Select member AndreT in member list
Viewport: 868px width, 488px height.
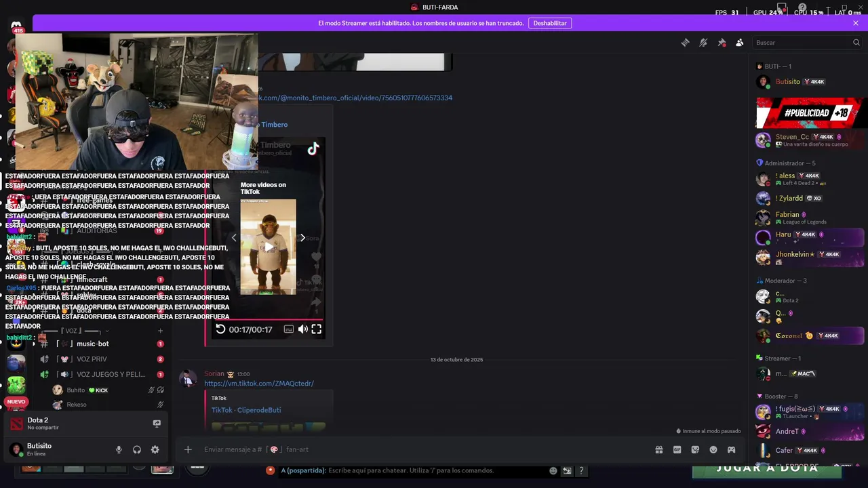pyautogui.click(x=809, y=431)
